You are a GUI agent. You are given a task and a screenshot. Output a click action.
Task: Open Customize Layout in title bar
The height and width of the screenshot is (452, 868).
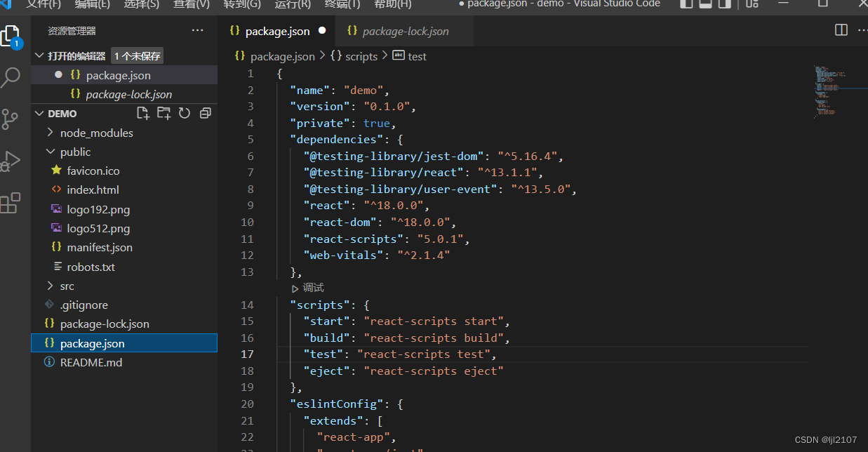pos(752,4)
